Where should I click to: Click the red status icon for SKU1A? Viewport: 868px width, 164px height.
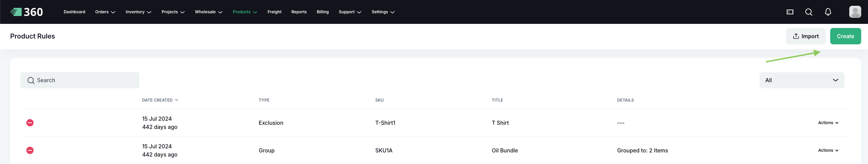(x=30, y=150)
